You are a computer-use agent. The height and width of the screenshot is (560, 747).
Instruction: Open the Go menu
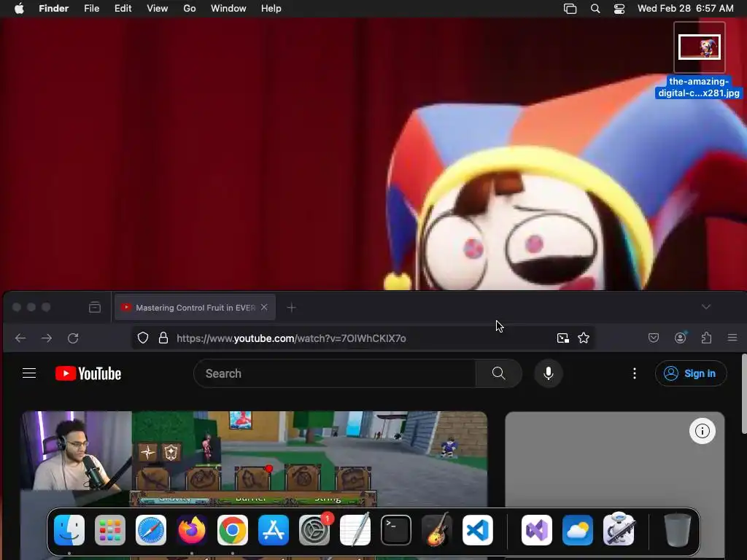tap(190, 9)
